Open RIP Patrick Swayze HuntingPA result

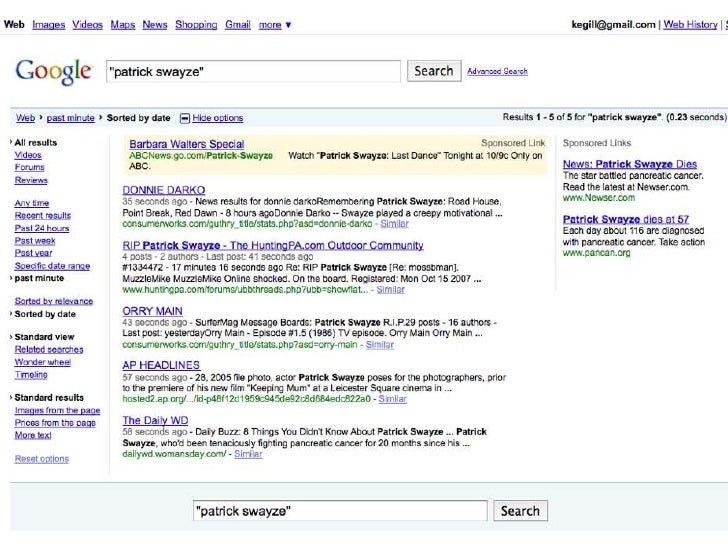273,245
